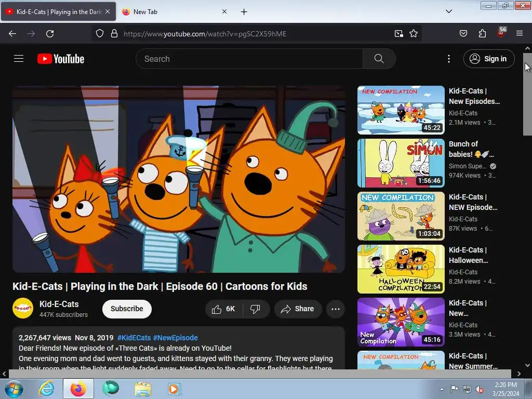This screenshot has height=399, width=532.
Task: Close the Kid-E-Cats tab
Action: [x=108, y=11]
